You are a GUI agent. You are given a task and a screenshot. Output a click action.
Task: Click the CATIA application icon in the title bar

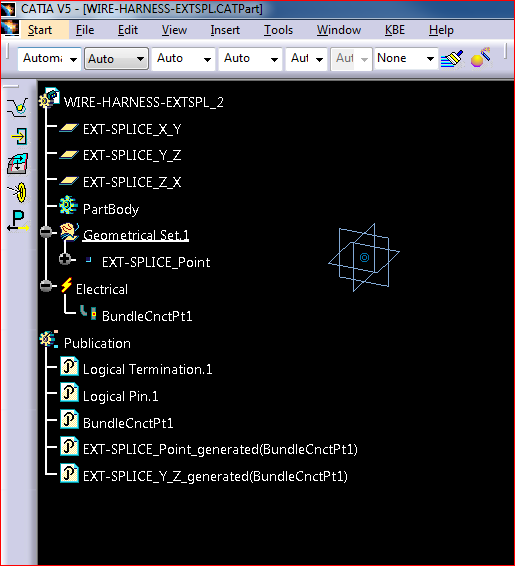pos(8,9)
